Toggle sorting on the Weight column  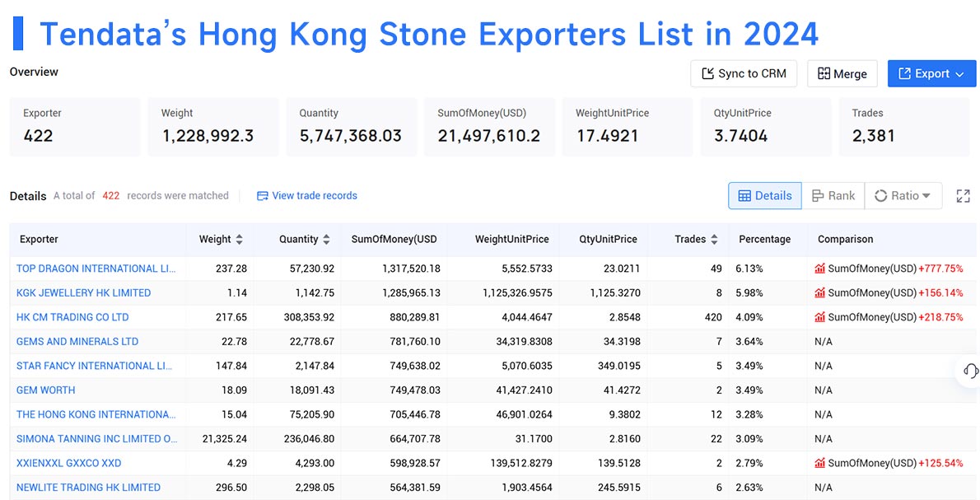click(240, 239)
